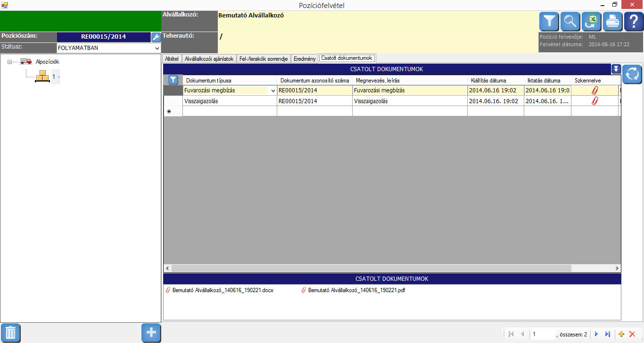The image size is (644, 343).
Task: Sort by Megnevezés, leírás column header
Action: click(410, 81)
